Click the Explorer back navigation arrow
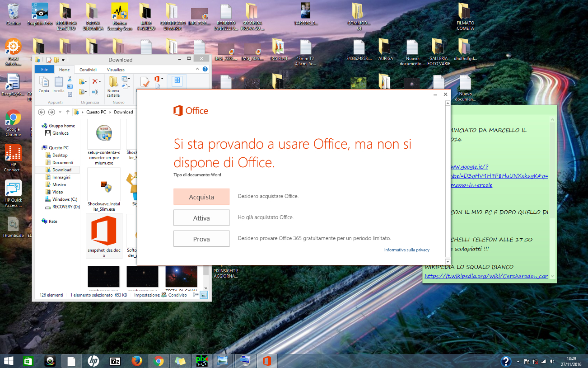 point(42,112)
